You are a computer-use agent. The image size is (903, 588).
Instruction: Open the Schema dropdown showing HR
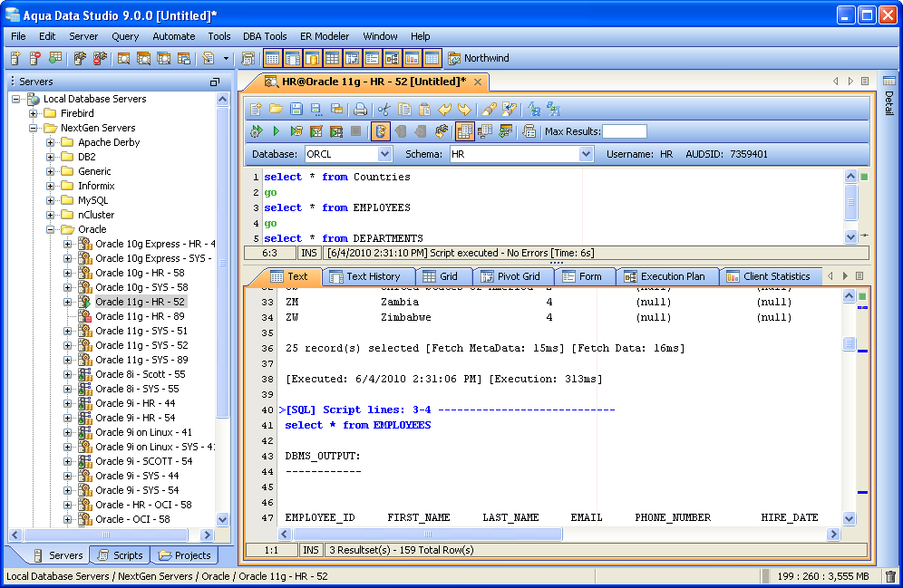[x=586, y=154]
